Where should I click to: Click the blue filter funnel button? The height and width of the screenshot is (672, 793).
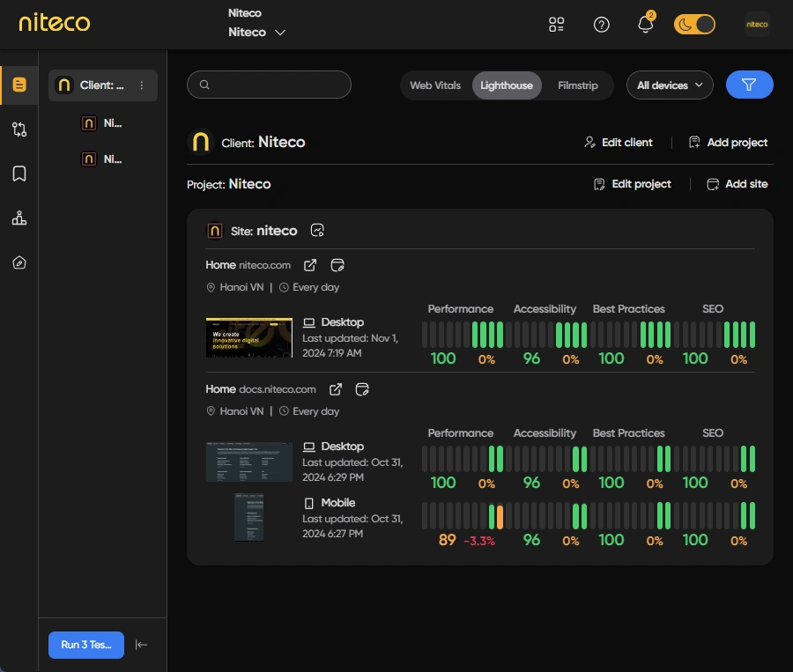tap(749, 85)
